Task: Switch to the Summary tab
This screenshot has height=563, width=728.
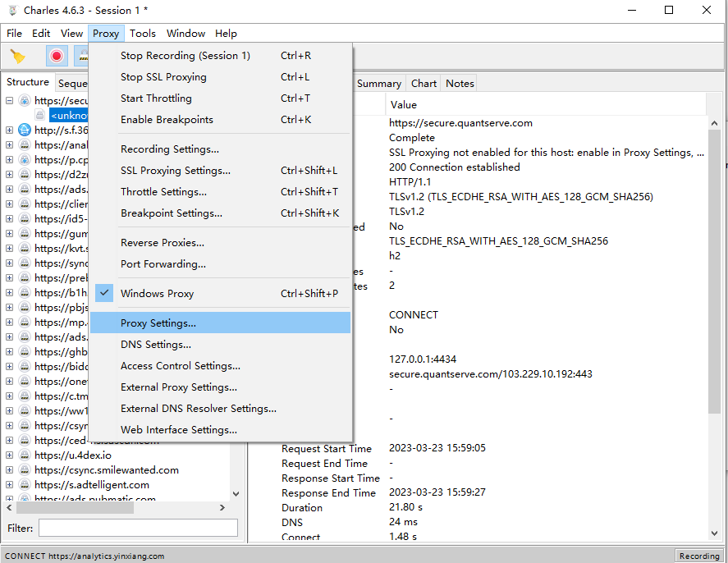Action: click(379, 84)
